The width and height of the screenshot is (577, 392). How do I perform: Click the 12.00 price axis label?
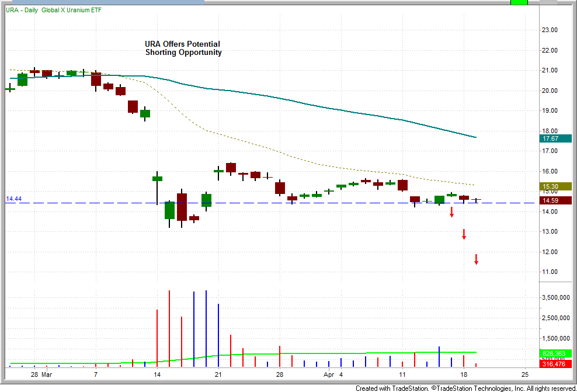(550, 252)
